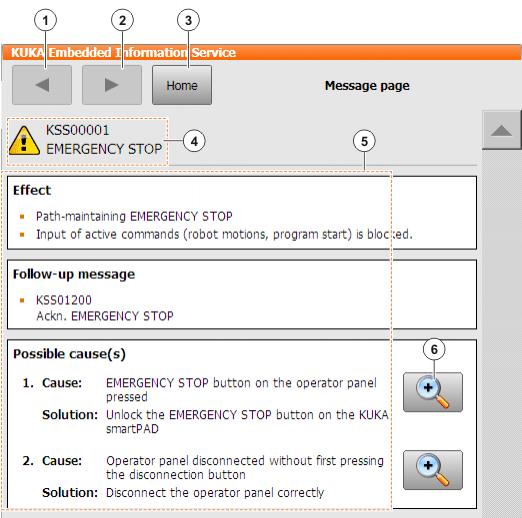The image size is (522, 518).
Task: Open the Home page
Action: tap(182, 85)
